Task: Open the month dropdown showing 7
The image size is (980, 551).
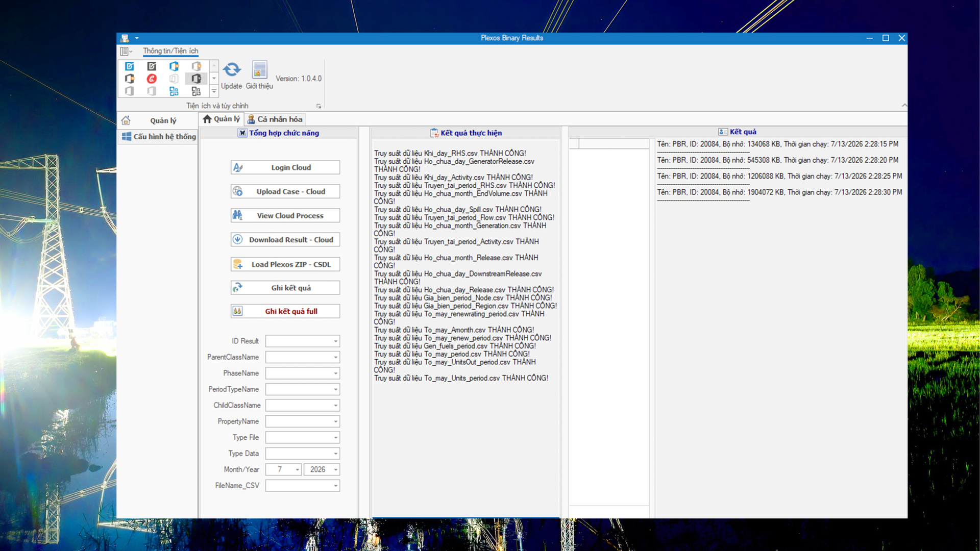Action: [297, 470]
